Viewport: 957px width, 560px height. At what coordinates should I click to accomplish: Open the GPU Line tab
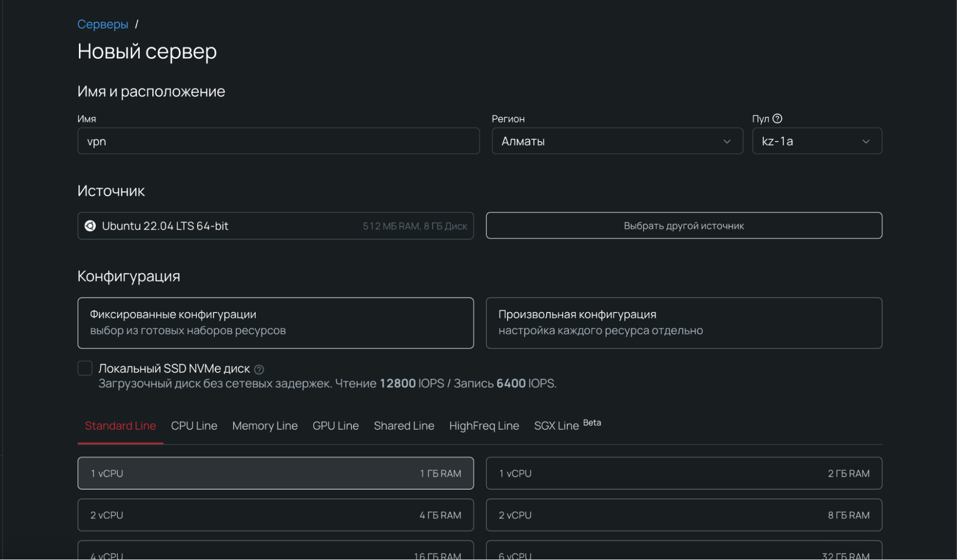[335, 426]
